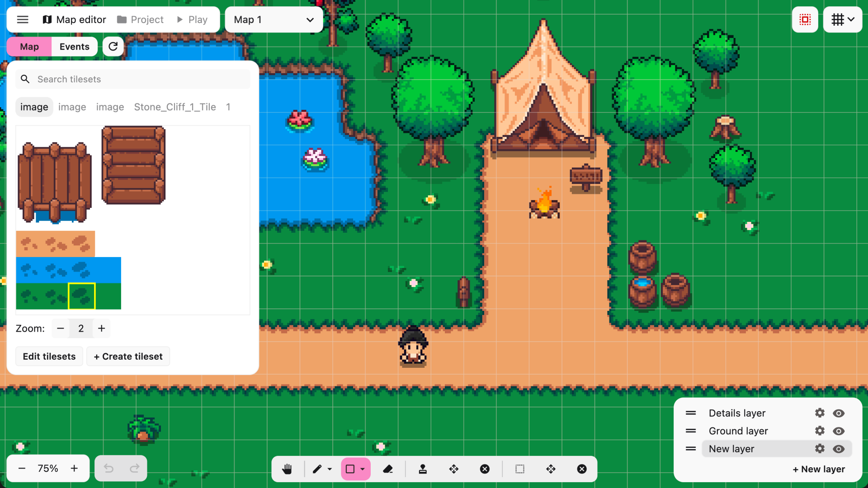Pick the blue water tile strip
Screen dimensions: 868x488
[x=69, y=270]
